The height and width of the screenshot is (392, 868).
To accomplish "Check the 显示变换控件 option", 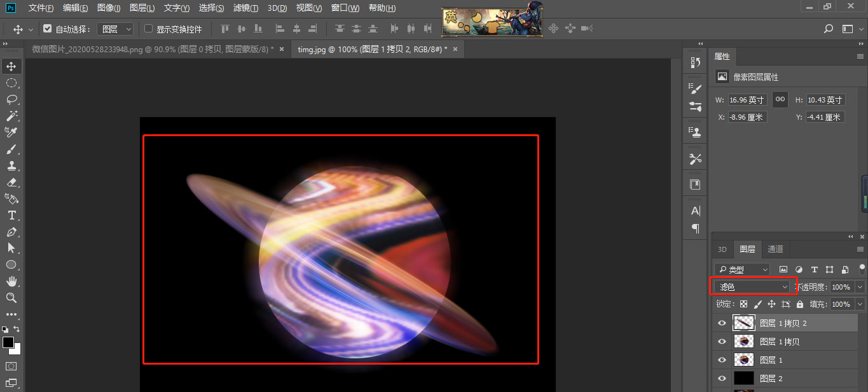I will coord(149,29).
